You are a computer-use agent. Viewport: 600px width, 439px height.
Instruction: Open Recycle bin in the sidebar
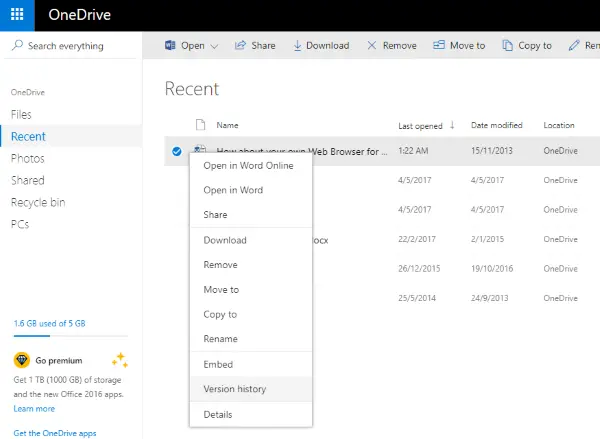point(38,202)
